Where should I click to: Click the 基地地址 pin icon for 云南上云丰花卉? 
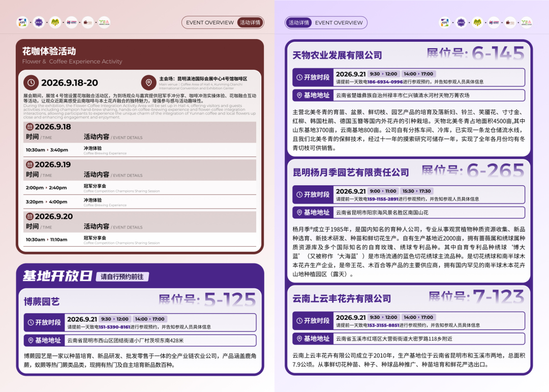pyautogui.click(x=299, y=339)
